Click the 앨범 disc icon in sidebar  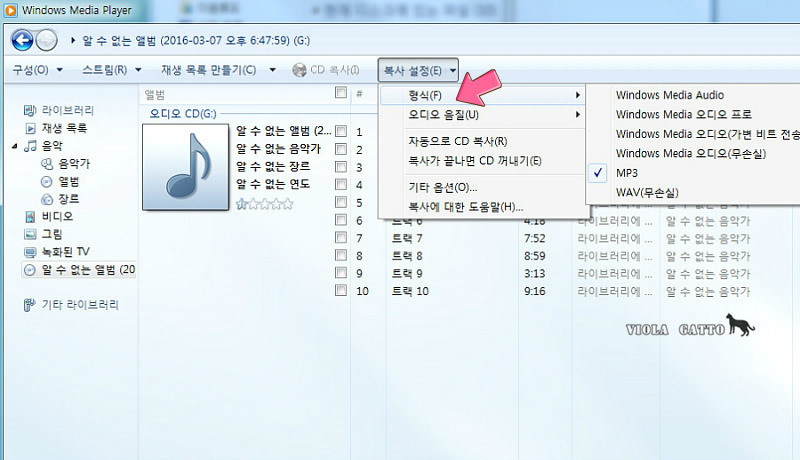(x=46, y=182)
